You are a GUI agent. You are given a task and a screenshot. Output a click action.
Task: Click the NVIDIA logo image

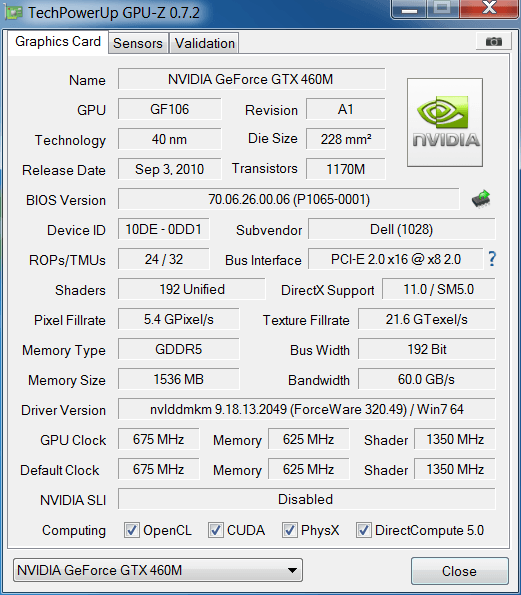coord(445,122)
